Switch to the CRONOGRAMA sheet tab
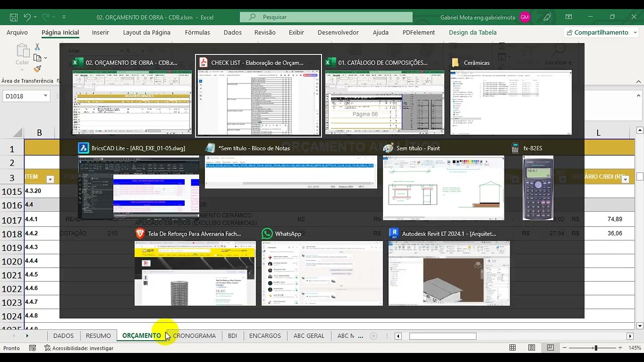The image size is (644, 362). (194, 336)
